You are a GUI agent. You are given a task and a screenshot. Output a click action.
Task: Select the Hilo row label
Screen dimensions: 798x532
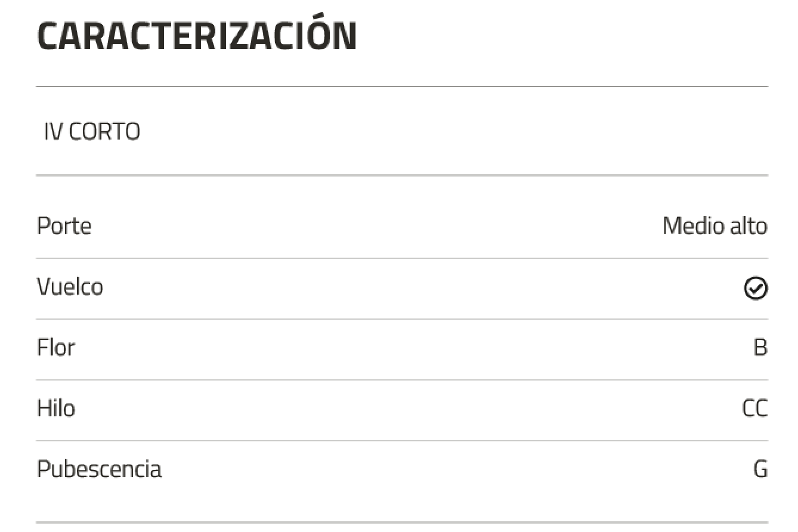coord(56,409)
